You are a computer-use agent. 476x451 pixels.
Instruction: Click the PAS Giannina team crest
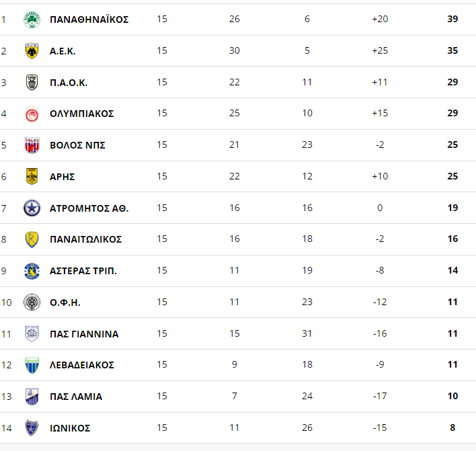(x=32, y=334)
